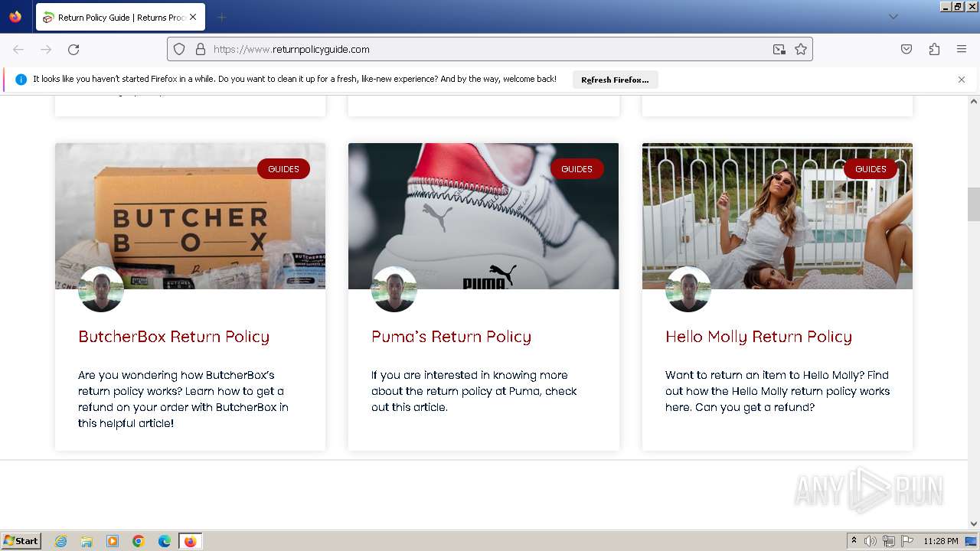Viewport: 980px width, 551px height.
Task: Launch Google Chrome from the taskbar
Action: click(x=139, y=541)
